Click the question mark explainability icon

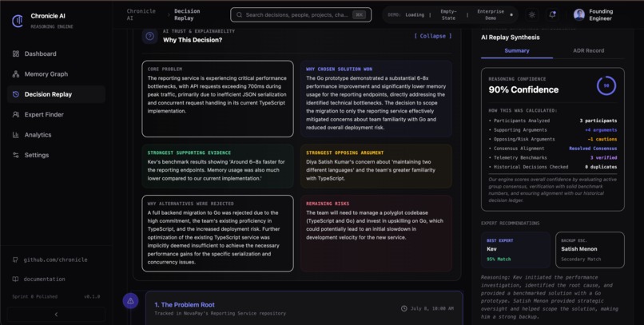[150, 36]
